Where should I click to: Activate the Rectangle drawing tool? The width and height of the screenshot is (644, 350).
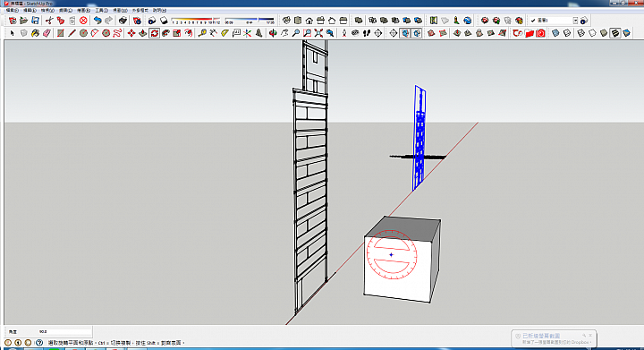[61, 33]
